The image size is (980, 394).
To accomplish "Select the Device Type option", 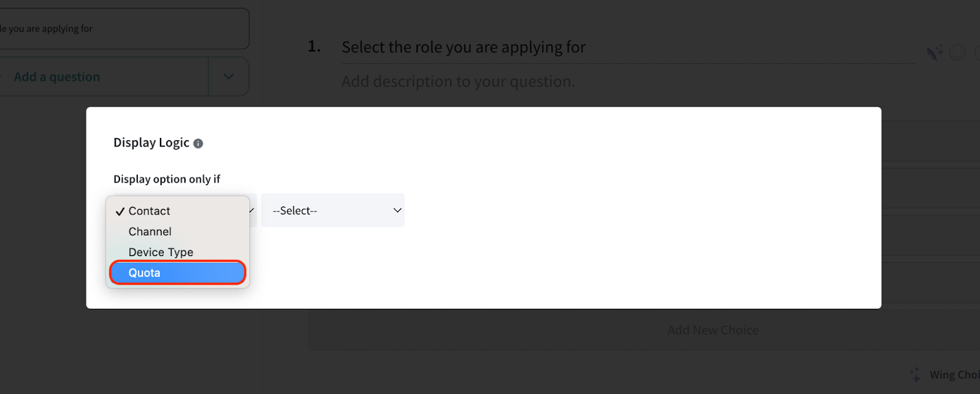I will [160, 252].
